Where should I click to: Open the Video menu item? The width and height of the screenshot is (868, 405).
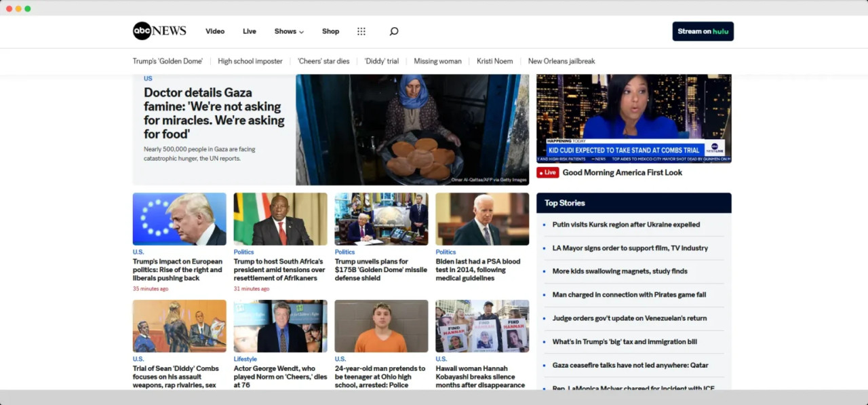(215, 31)
